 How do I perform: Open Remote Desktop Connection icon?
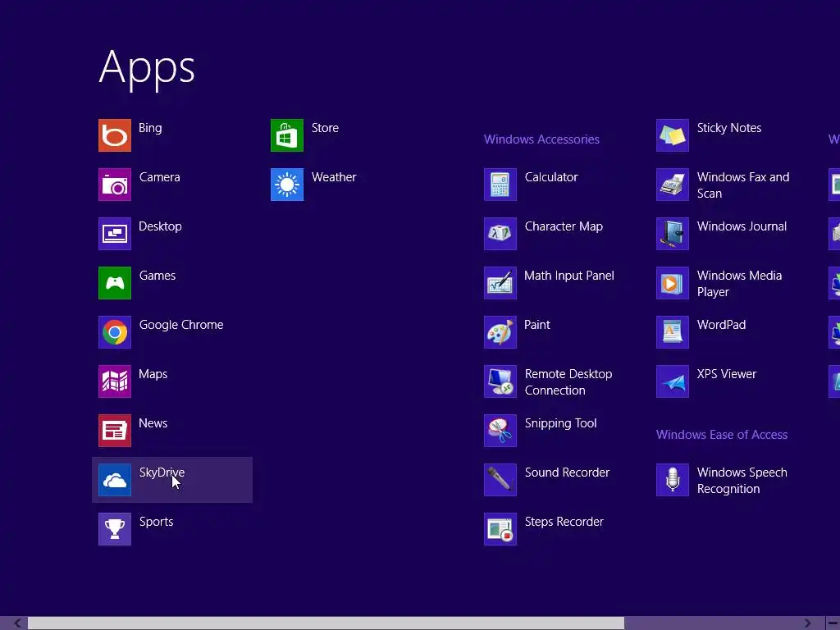(x=500, y=381)
